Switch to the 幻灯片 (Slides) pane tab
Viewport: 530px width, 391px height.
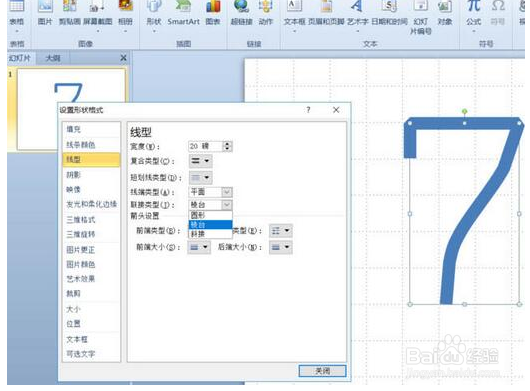coord(20,58)
